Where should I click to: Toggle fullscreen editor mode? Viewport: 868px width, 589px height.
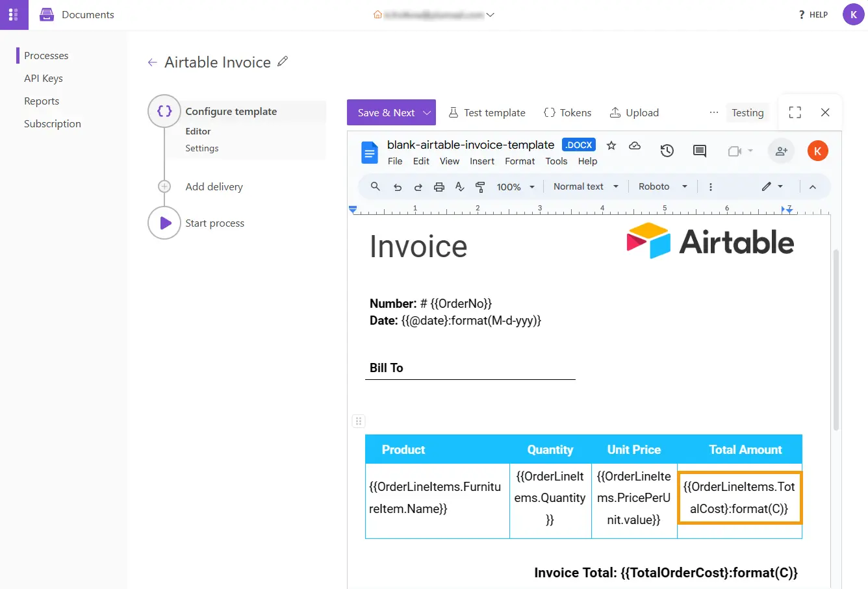(795, 112)
